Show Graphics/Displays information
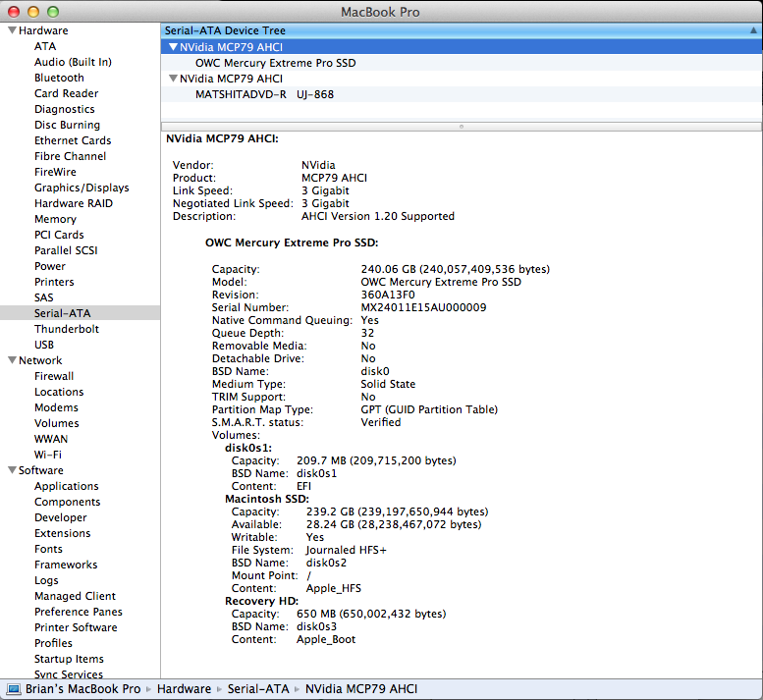 coord(82,188)
